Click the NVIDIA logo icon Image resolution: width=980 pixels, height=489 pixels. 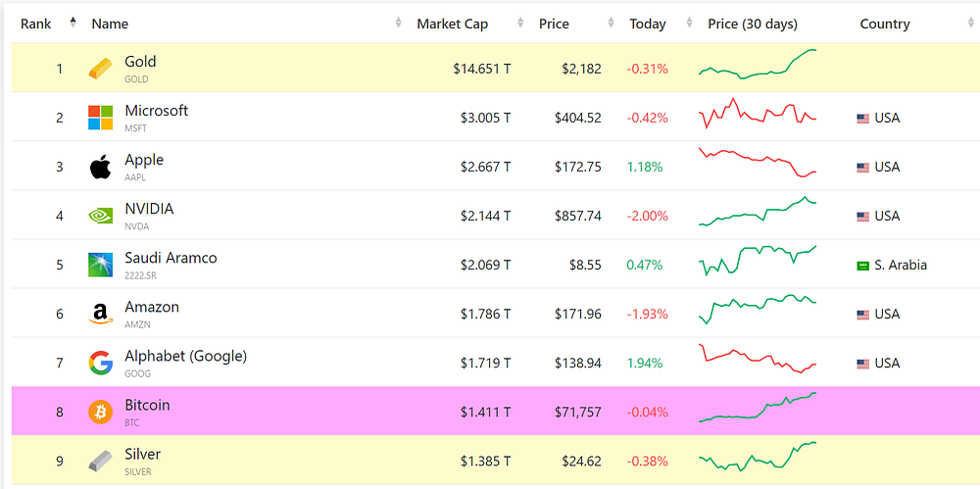(x=100, y=216)
